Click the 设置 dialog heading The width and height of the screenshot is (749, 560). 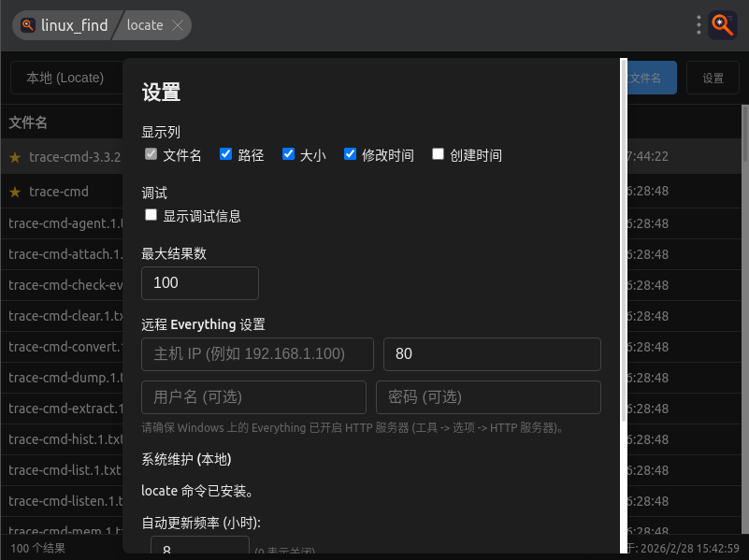click(x=161, y=93)
